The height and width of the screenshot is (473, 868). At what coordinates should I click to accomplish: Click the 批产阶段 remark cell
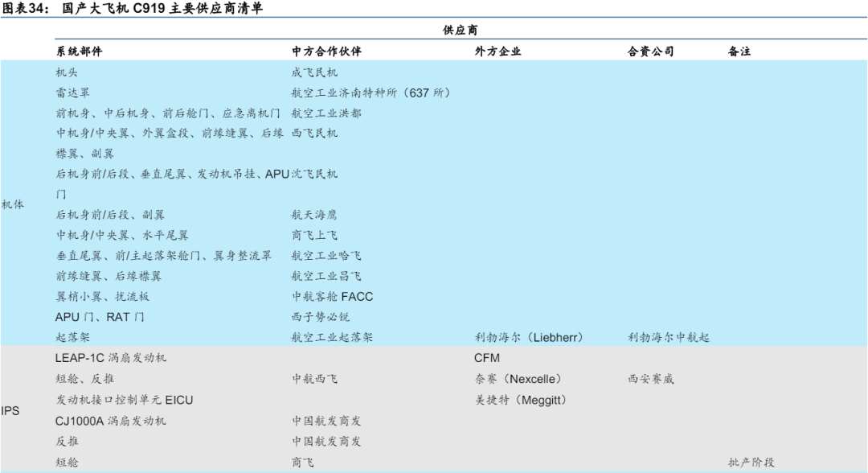pyautogui.click(x=751, y=463)
